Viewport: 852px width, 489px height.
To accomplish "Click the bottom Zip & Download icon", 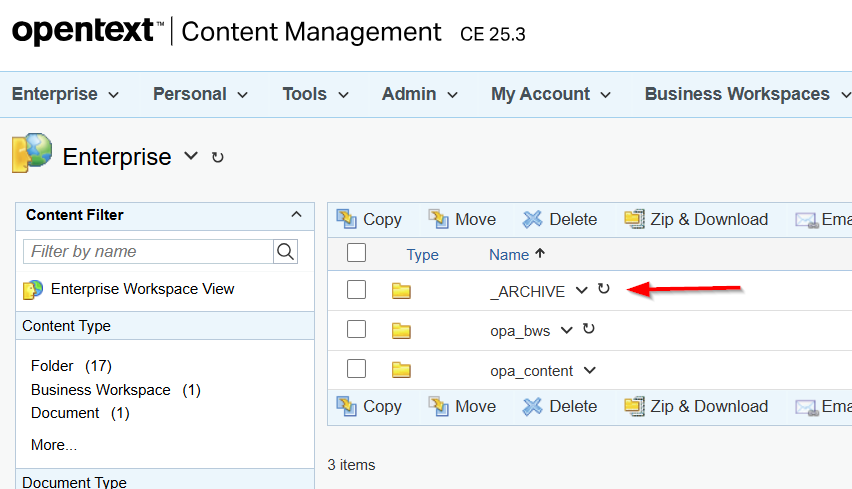I will (x=634, y=406).
